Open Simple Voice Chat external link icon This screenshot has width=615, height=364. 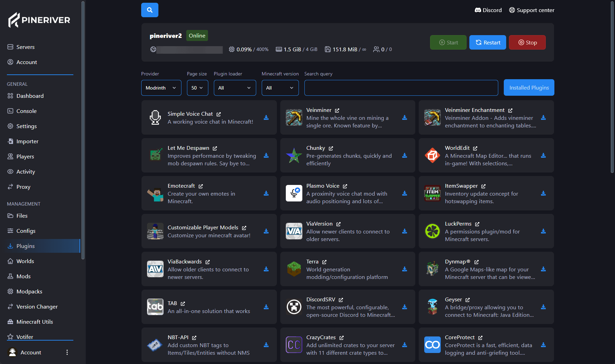219,114
